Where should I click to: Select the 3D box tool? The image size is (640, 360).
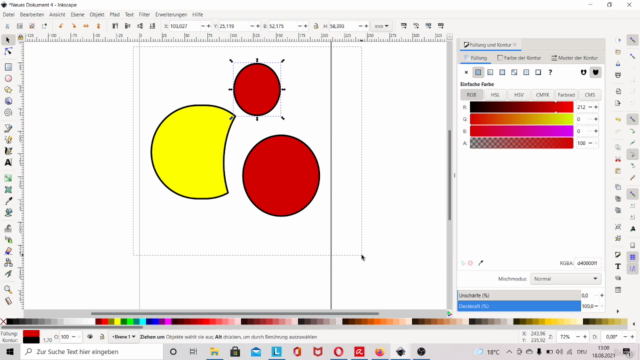pos(8,101)
